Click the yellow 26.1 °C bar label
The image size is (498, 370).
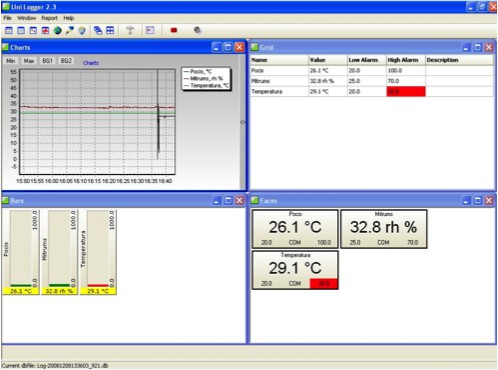click(x=21, y=291)
